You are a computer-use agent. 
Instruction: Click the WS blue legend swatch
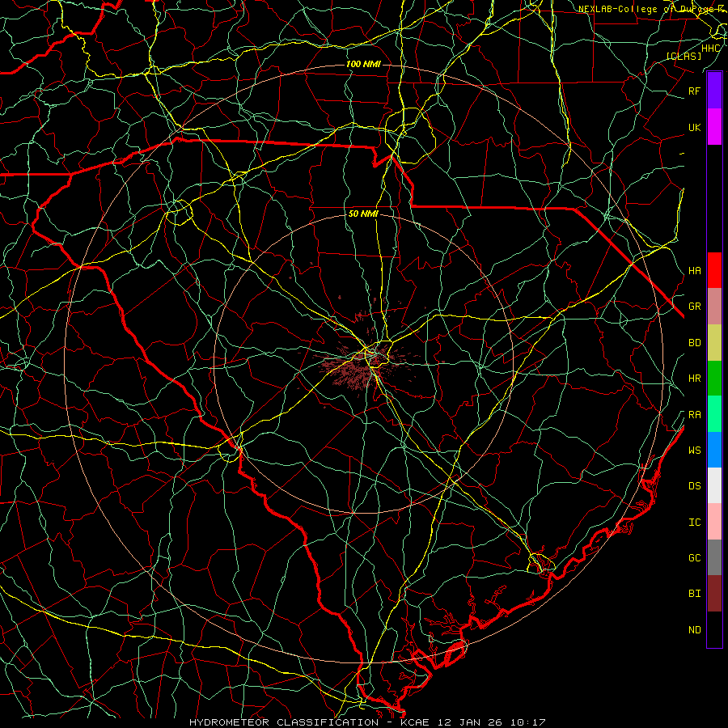[714, 450]
